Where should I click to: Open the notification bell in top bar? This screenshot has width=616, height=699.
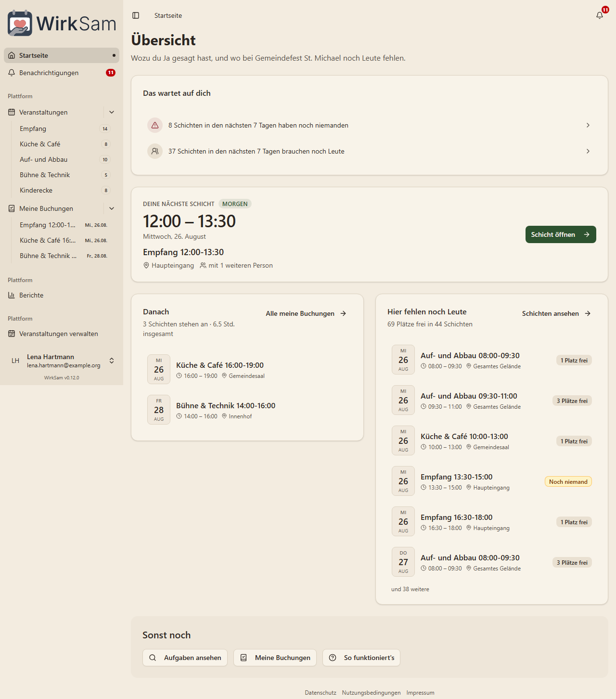click(x=600, y=15)
